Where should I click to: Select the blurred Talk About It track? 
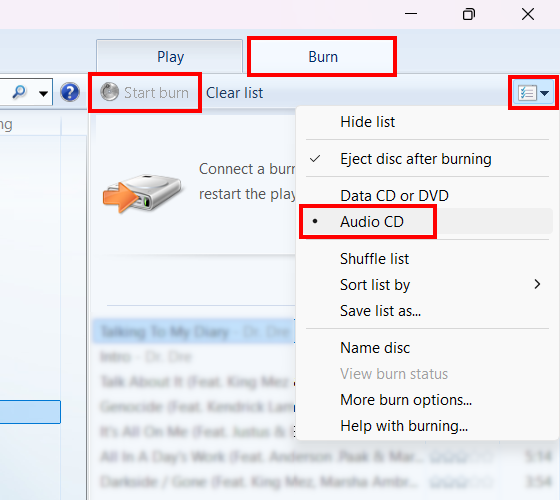193,382
